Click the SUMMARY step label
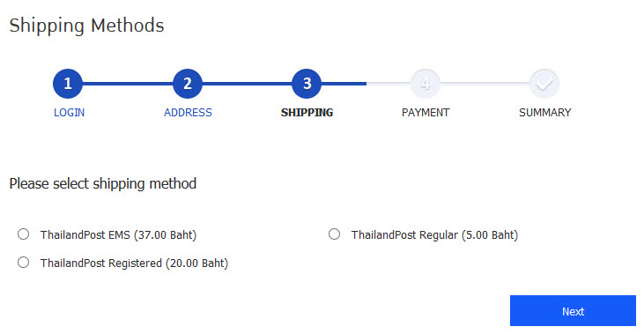This screenshot has width=644, height=334. point(545,113)
